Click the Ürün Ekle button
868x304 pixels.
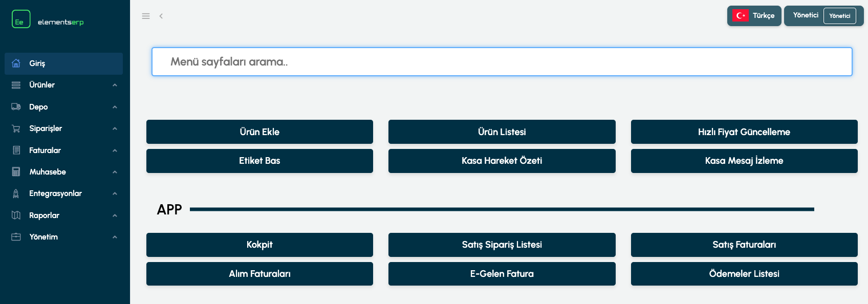(259, 132)
